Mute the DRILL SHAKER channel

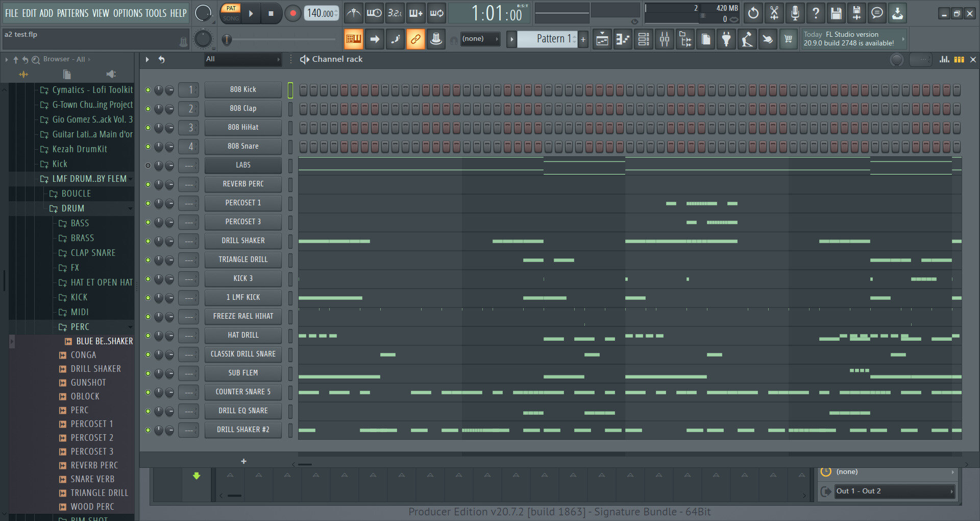(148, 241)
